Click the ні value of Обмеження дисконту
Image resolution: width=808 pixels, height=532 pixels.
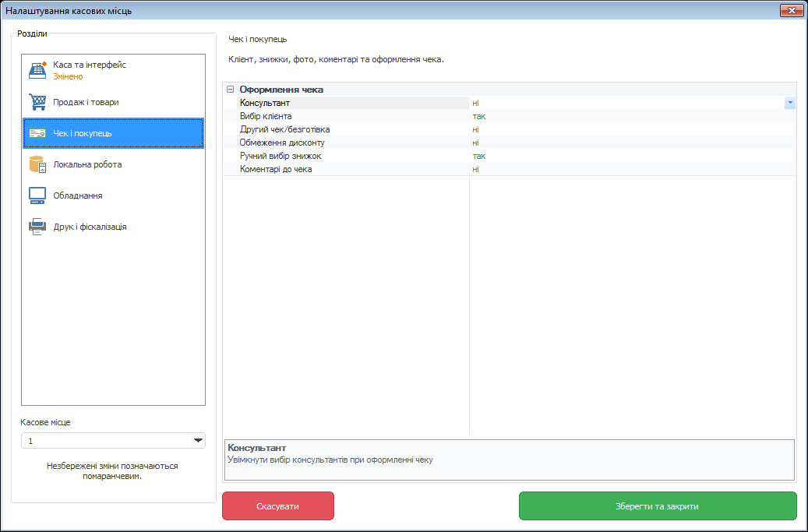475,143
